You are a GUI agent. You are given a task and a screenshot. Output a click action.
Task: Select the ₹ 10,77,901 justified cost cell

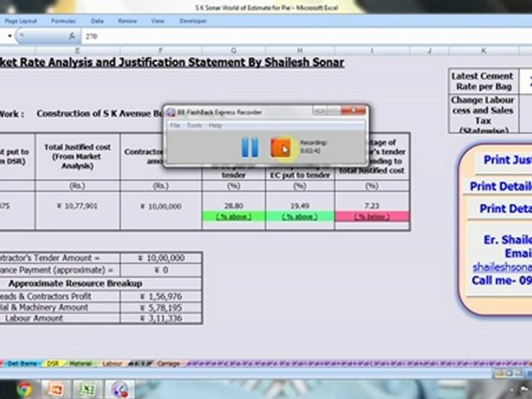click(78, 206)
